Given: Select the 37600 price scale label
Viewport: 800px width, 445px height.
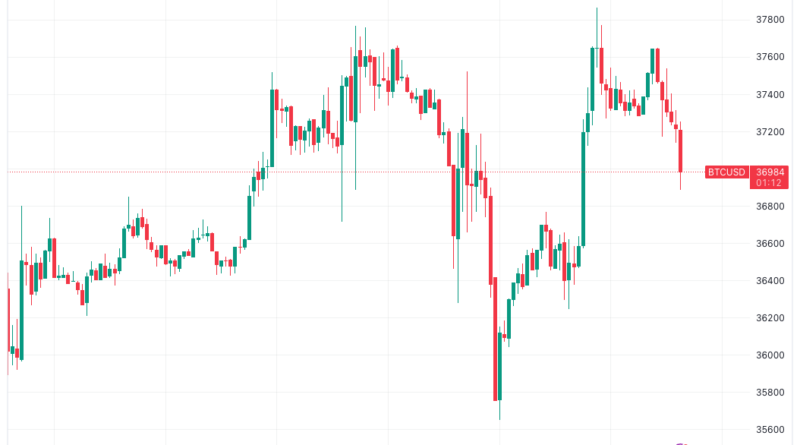Looking at the screenshot, I should 770,57.
